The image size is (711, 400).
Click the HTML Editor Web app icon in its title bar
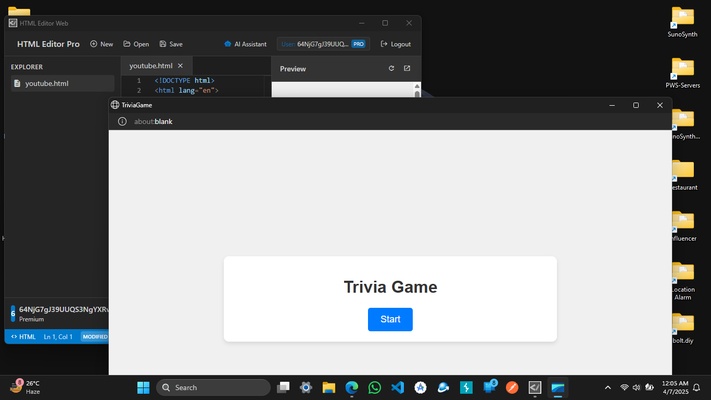click(13, 23)
